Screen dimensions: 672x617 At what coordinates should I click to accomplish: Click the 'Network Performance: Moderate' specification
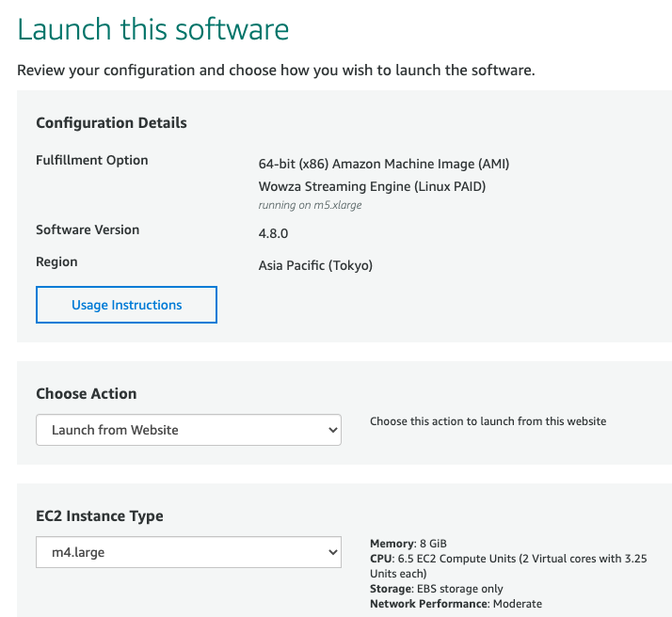coord(456,604)
